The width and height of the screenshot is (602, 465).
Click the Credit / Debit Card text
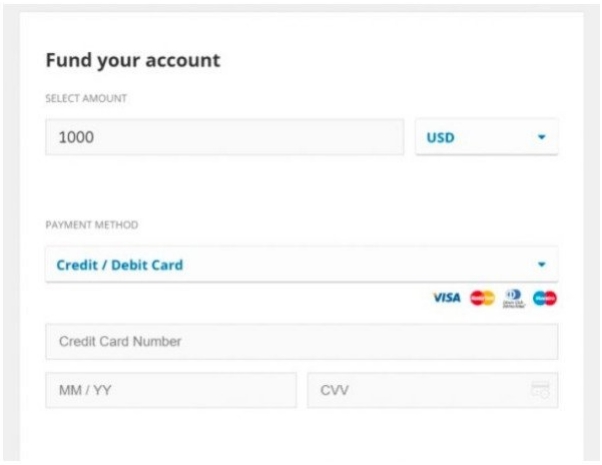click(x=119, y=265)
